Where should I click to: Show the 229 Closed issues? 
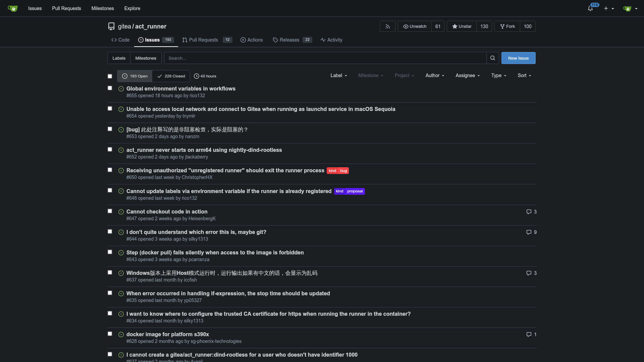[x=171, y=76]
